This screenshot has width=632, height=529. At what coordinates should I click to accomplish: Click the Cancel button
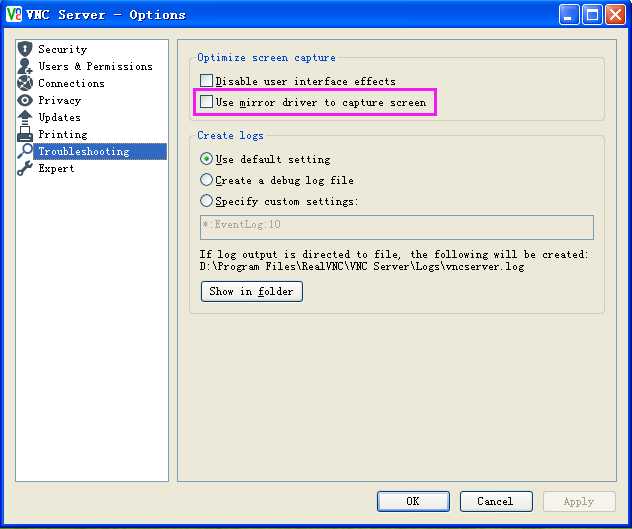point(496,501)
